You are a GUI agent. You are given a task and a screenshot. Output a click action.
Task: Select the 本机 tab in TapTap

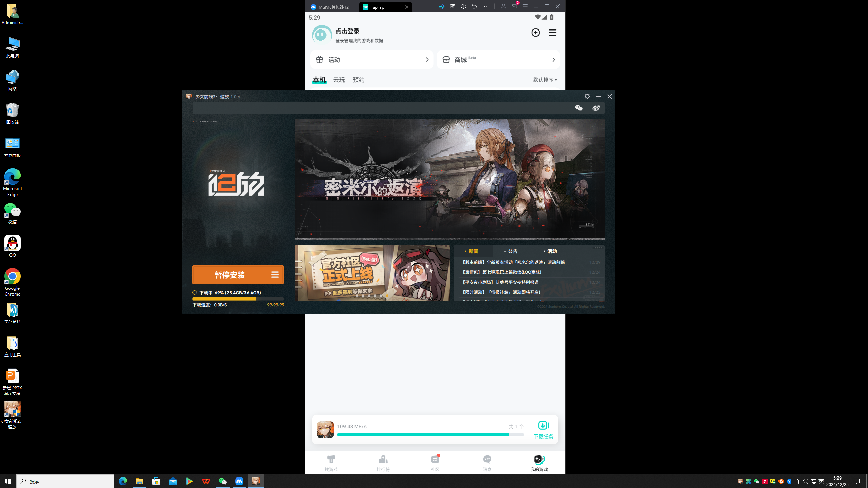coord(319,80)
